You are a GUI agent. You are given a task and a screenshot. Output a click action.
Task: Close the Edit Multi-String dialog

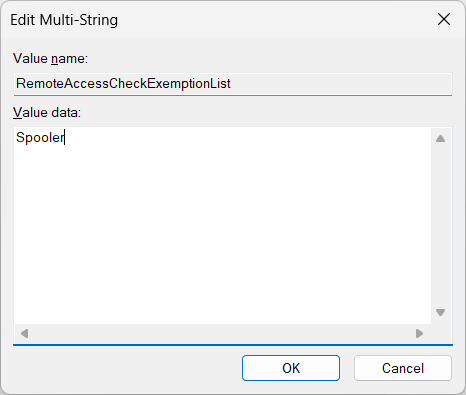(x=444, y=19)
